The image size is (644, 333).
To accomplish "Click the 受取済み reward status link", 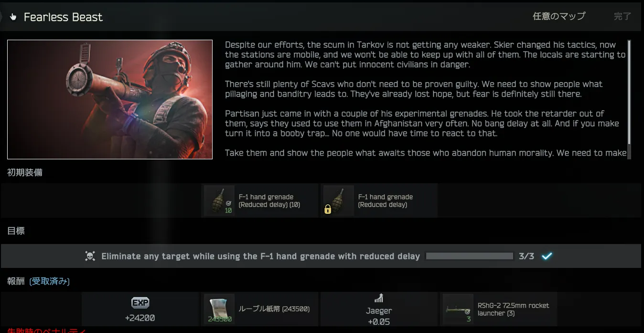I will point(50,281).
